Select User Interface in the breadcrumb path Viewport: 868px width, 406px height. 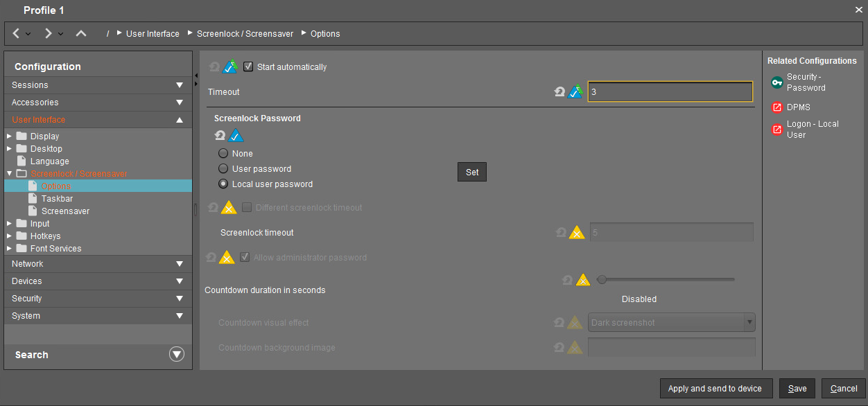tap(153, 34)
